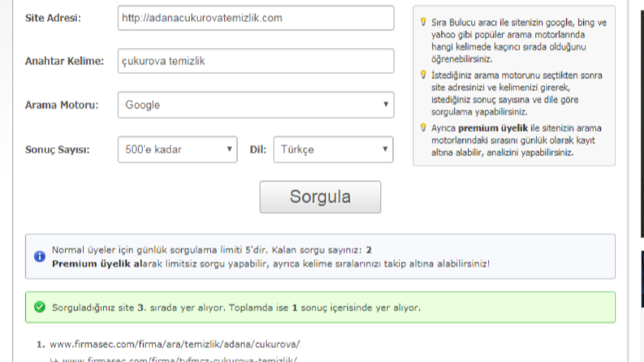Viewport: 644px width, 362px height.
Task: Open result www.firmasec.com/firma/ara/temizlik/adana/cukurova/
Action: coord(175,344)
